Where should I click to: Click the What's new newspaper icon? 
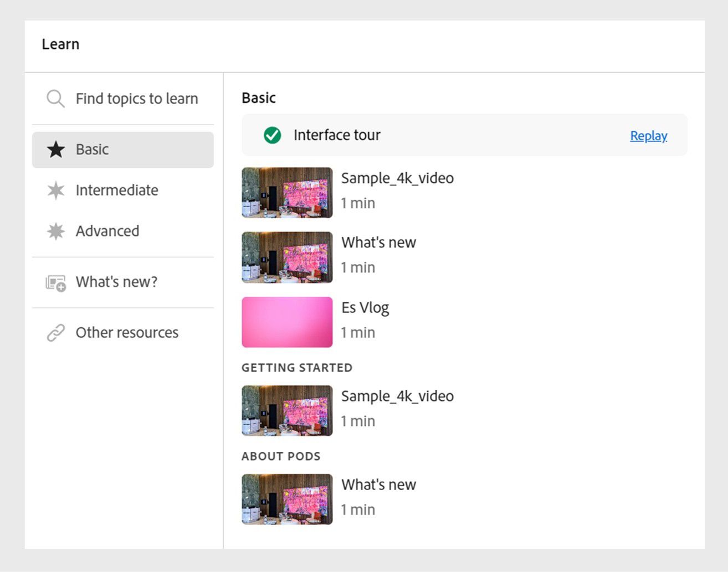click(55, 282)
